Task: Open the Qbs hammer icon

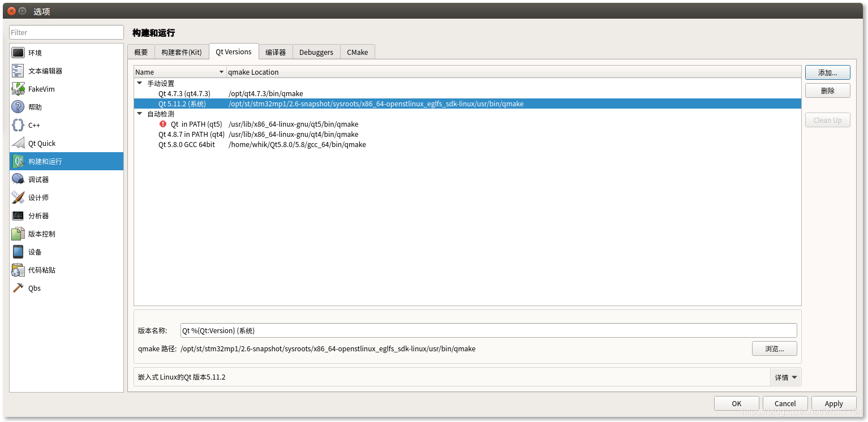Action: [18, 288]
